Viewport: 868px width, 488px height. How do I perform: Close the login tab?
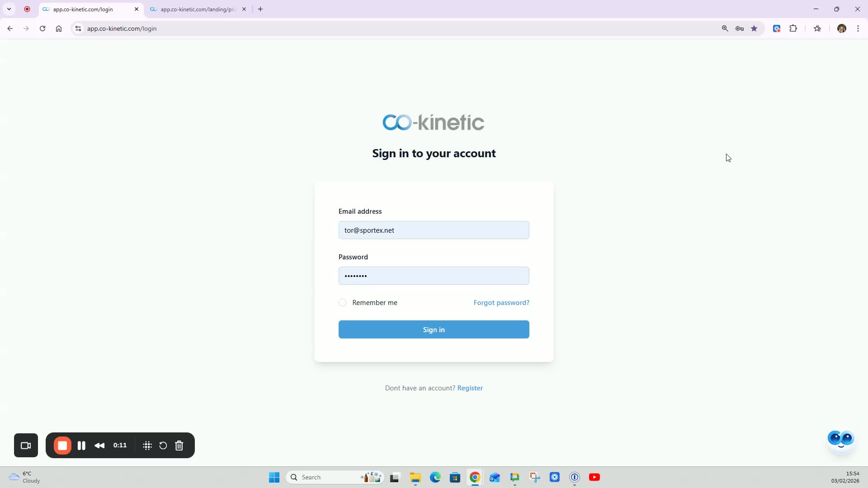(x=137, y=9)
